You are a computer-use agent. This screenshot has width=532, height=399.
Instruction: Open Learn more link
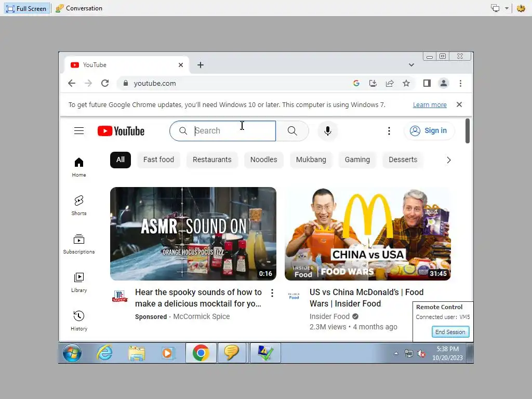pyautogui.click(x=430, y=105)
